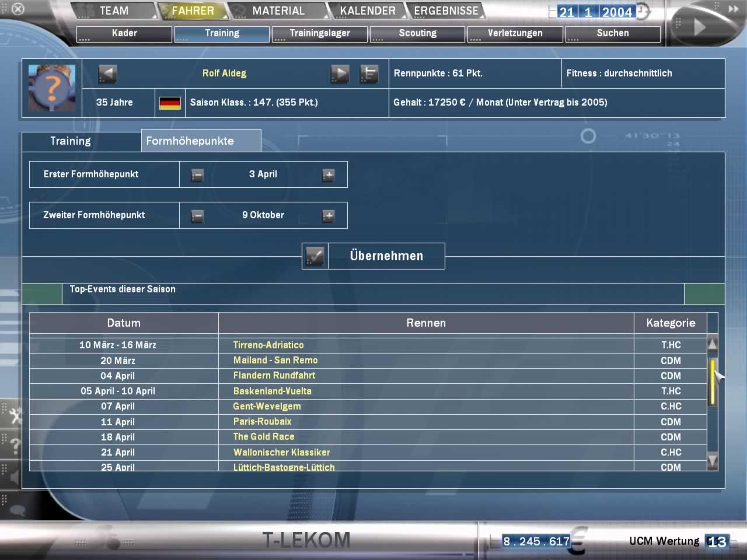Click the sound speaker sidebar icon

point(15,478)
